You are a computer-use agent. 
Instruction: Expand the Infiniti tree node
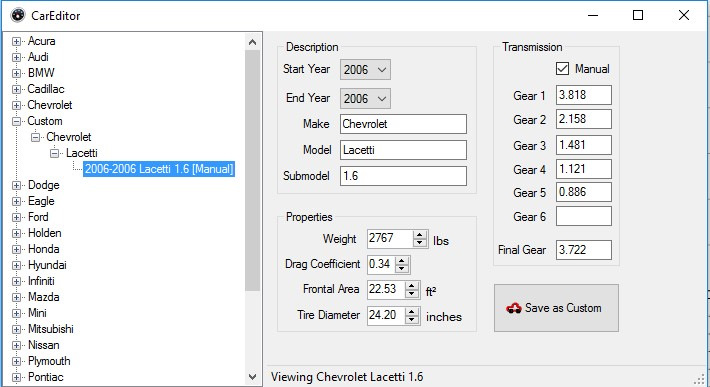coord(16,282)
